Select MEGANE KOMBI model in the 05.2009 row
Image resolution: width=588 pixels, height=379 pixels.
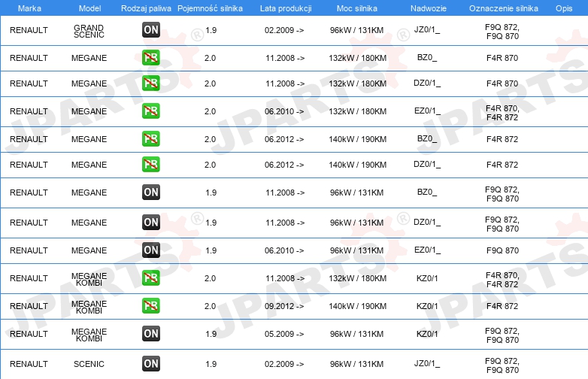89,335
